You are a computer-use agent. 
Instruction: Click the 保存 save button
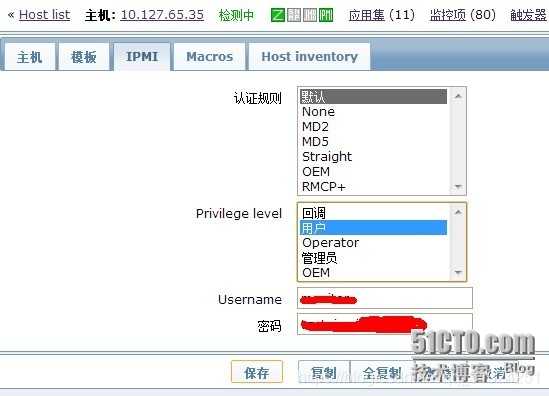click(257, 372)
